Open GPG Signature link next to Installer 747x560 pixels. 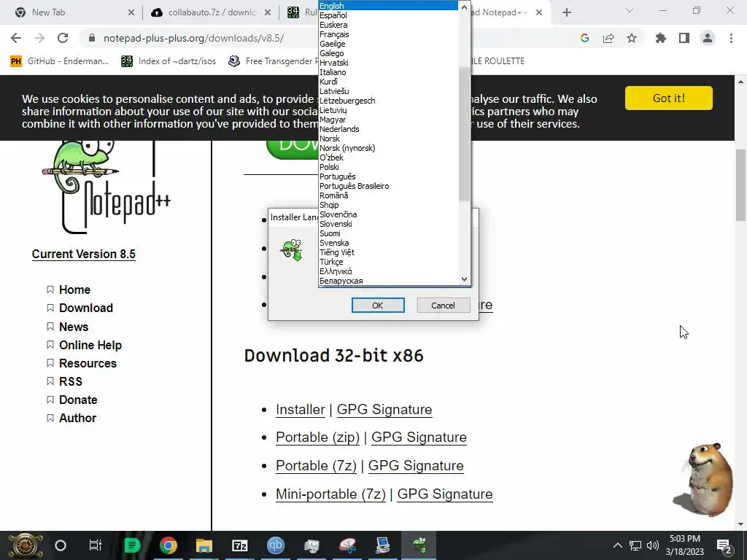coord(384,410)
